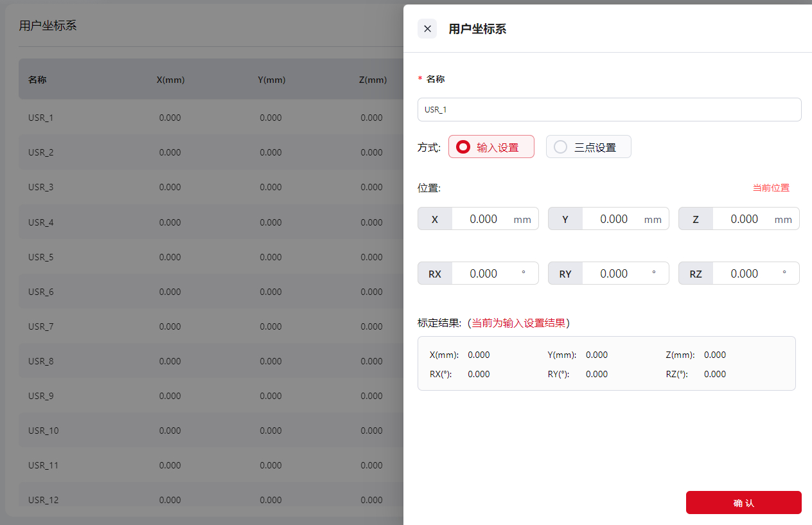812x525 pixels.
Task: Click the USR_12 row name
Action: pos(43,500)
